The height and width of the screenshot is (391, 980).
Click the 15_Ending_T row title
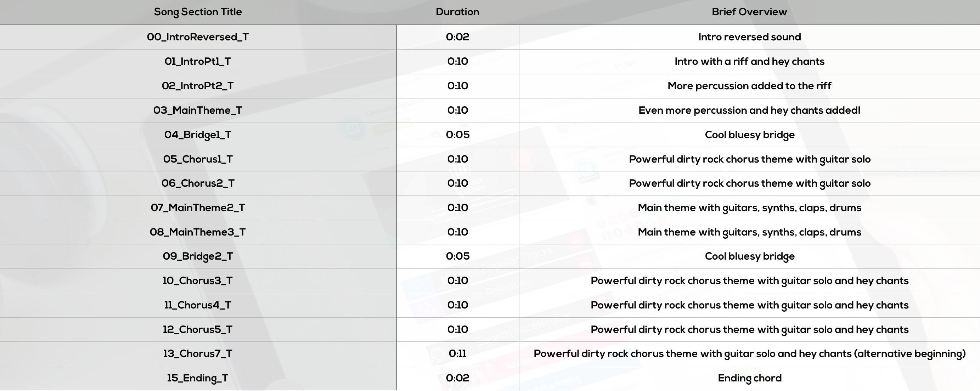point(197,378)
